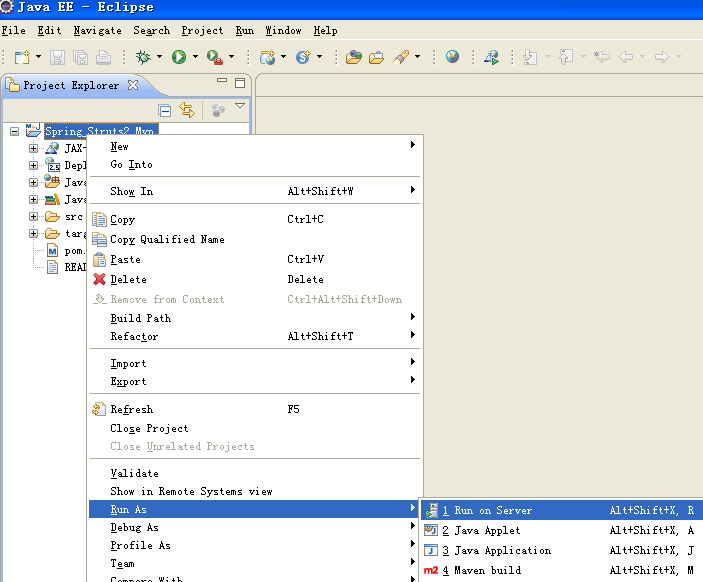Open the Search flashlight dropdown arrow

417,57
